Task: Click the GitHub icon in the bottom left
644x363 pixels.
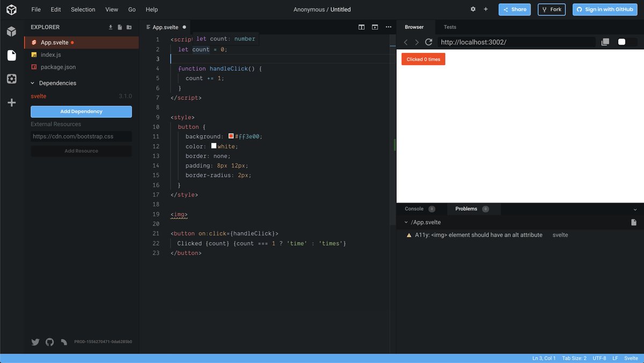Action: pyautogui.click(x=49, y=342)
